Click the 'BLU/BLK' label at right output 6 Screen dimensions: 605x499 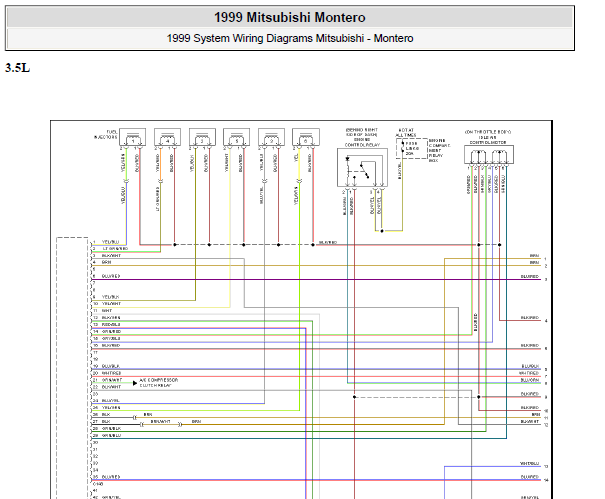coord(531,366)
